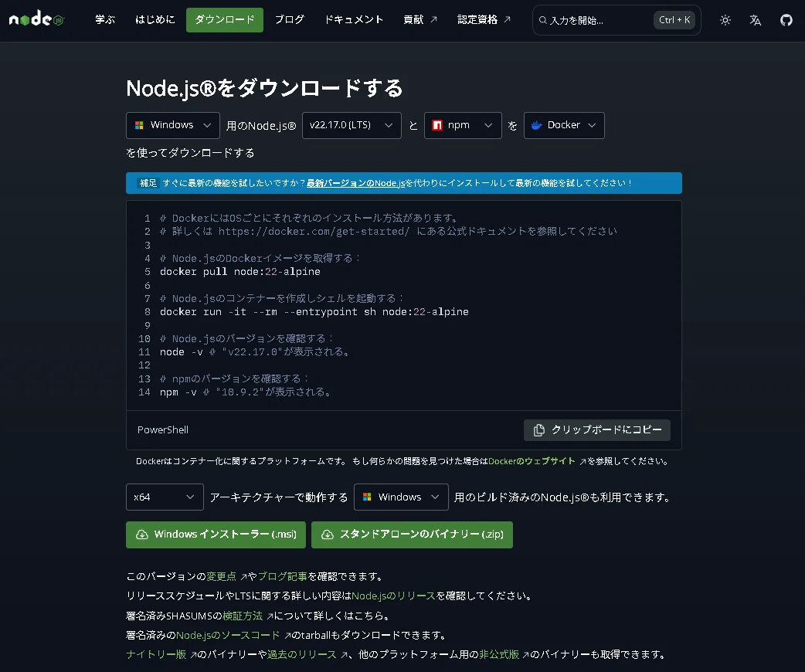
Task: Open the ドキュメント menu item
Action: [x=354, y=19]
